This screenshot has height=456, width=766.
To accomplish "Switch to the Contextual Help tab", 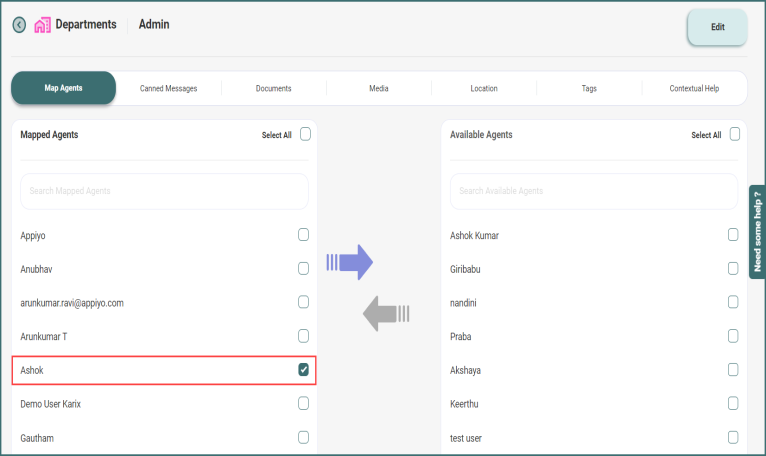I will point(694,88).
